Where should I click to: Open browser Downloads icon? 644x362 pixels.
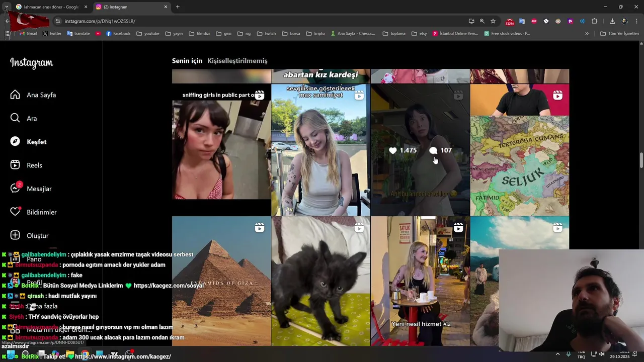612,21
